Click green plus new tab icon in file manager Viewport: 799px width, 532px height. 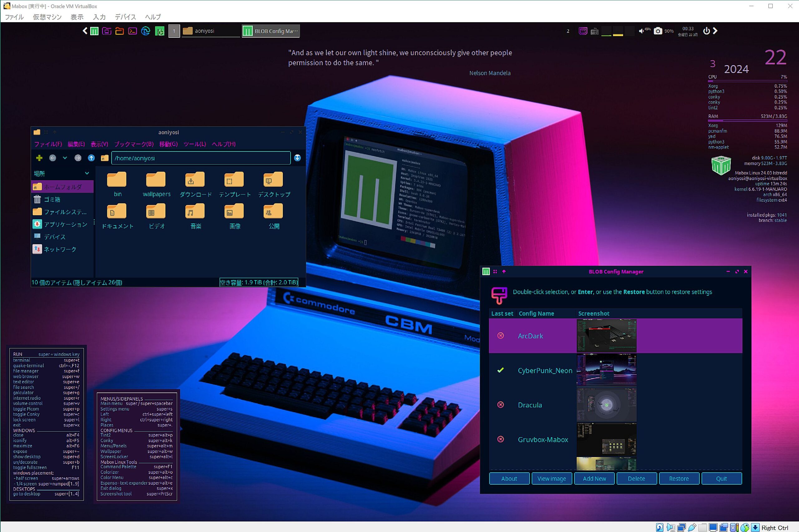click(x=39, y=158)
